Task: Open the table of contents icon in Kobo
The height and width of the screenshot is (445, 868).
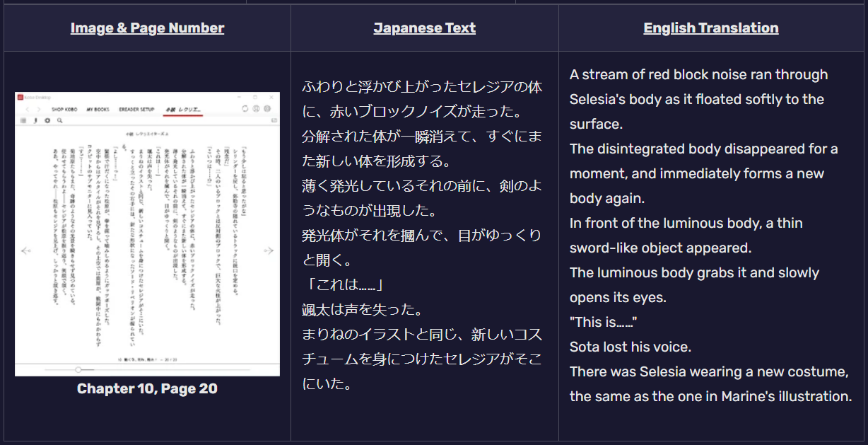Action: [23, 120]
